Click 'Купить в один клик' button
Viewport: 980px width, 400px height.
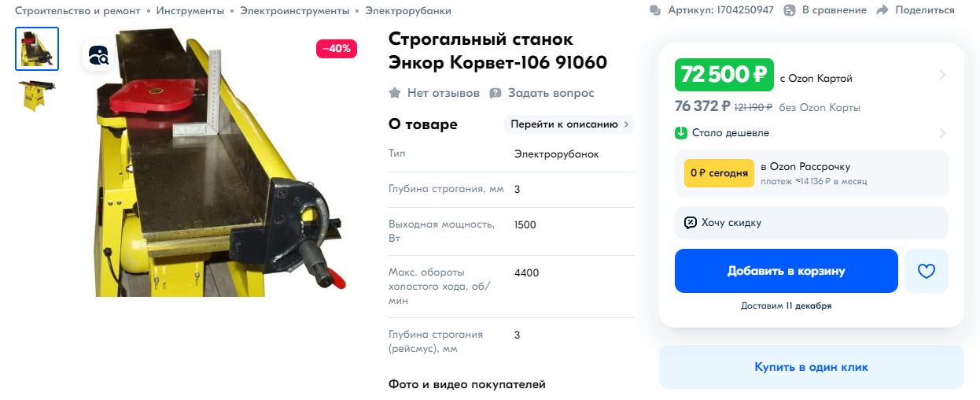coord(811,367)
